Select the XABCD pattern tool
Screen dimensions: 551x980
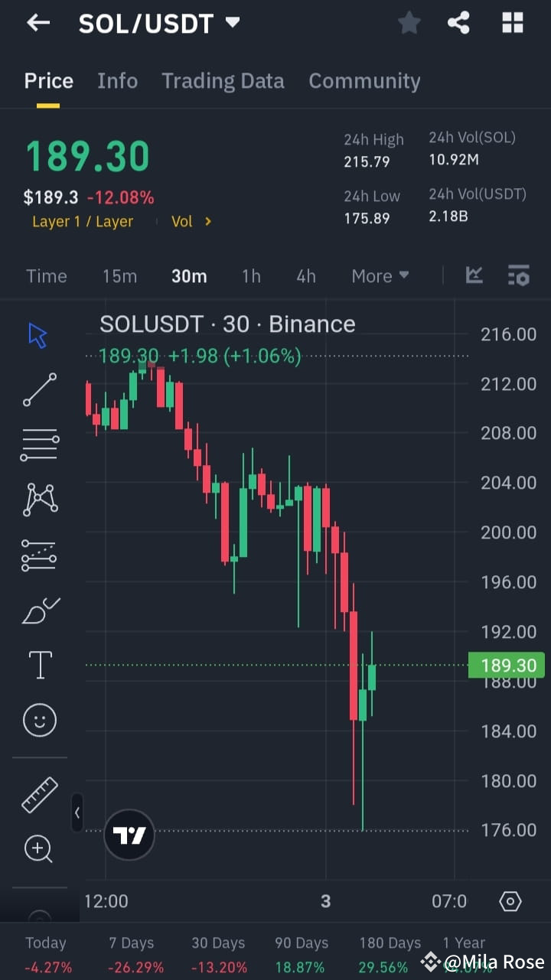39,500
